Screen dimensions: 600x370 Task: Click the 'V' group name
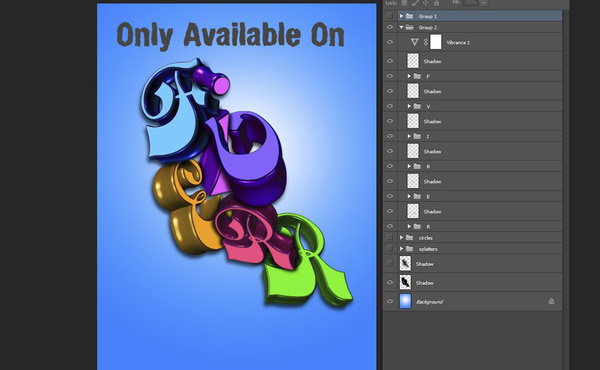(x=428, y=106)
